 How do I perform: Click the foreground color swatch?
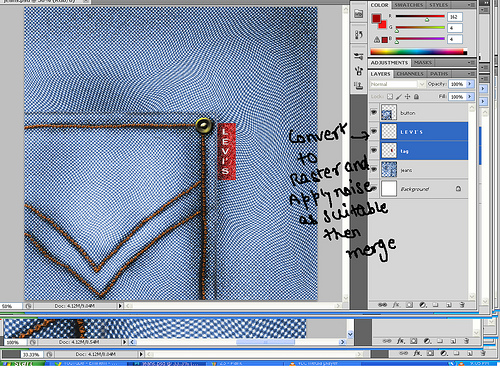point(376,18)
